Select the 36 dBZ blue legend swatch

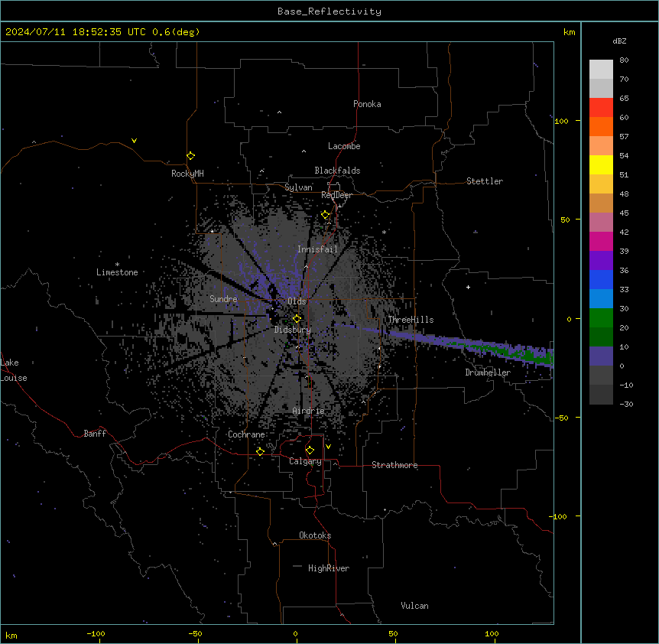click(601, 279)
